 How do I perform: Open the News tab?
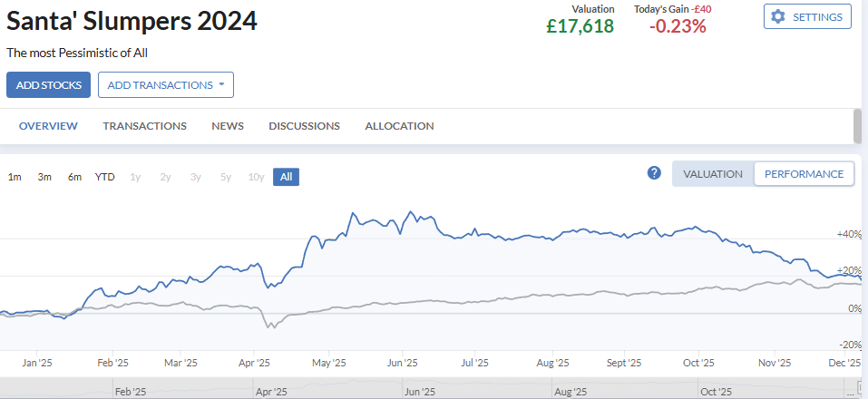point(228,126)
